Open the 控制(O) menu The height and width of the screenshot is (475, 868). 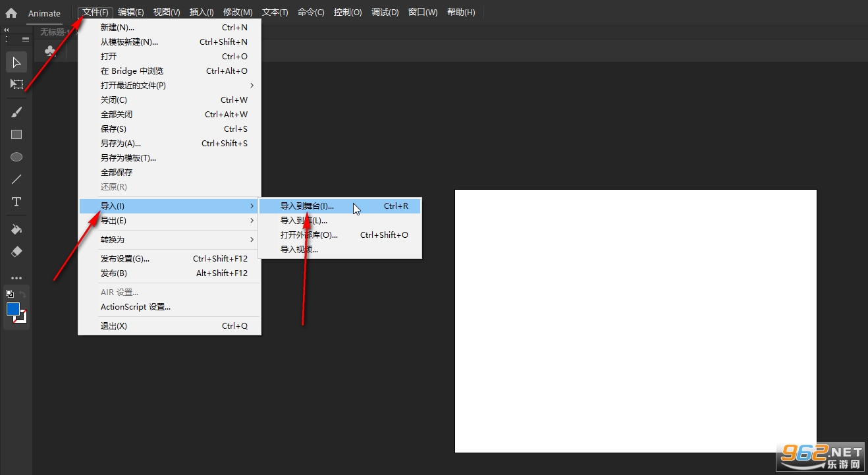(347, 13)
